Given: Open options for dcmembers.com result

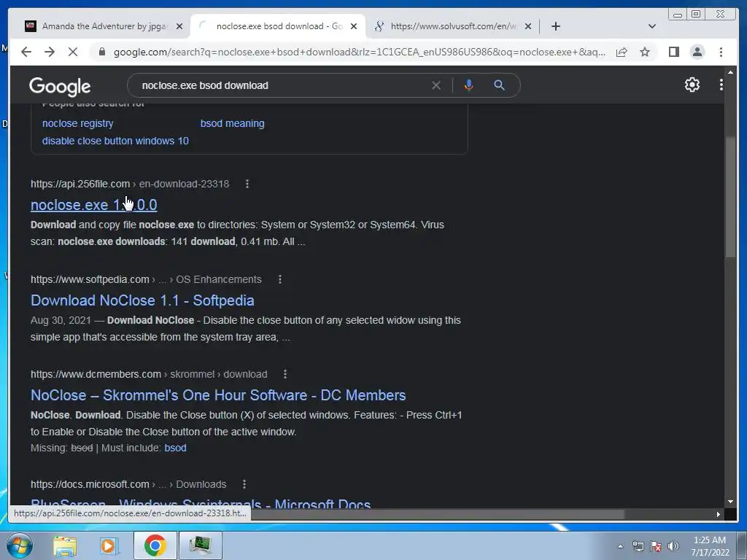Looking at the screenshot, I should coord(285,374).
